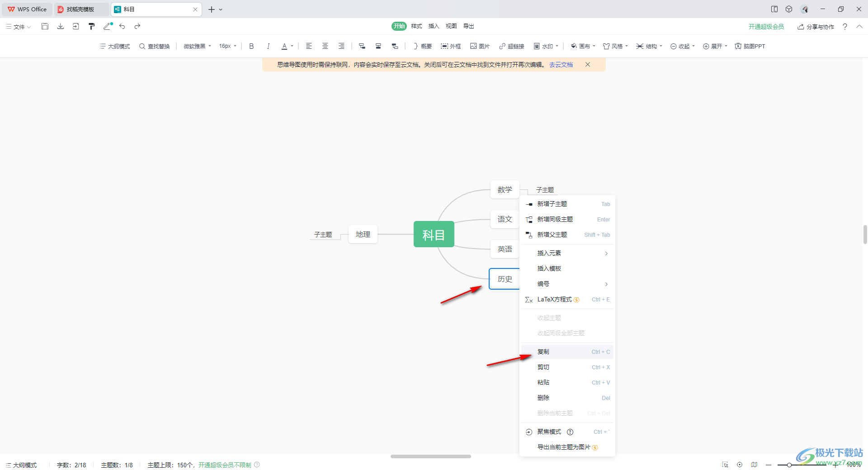Click the selection mode icon in status bar
The height and width of the screenshot is (470, 868).
point(725,465)
